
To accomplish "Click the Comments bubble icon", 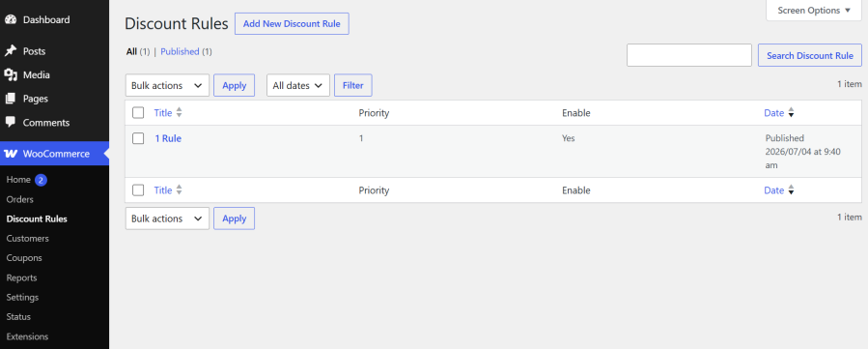I will tap(11, 122).
